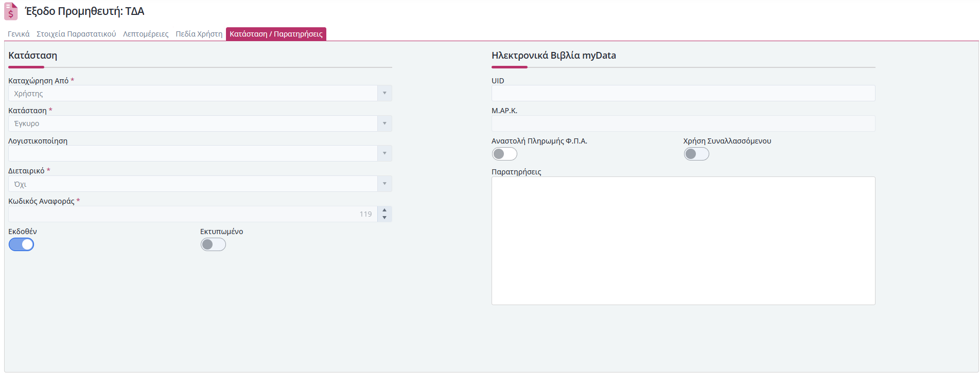Screen dimensions: 980x373
Task: Increase Κωδικός Αναφοράς with up arrow
Action: pyautogui.click(x=384, y=210)
